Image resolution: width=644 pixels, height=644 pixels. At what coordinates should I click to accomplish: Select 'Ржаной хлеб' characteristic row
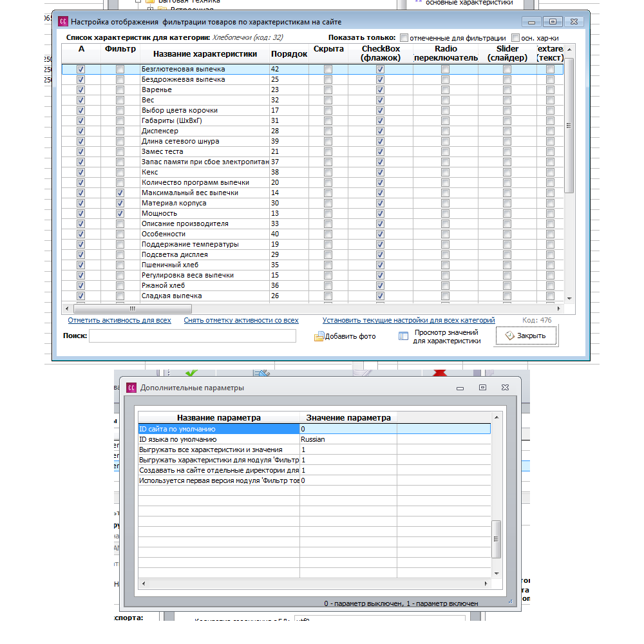(312, 285)
